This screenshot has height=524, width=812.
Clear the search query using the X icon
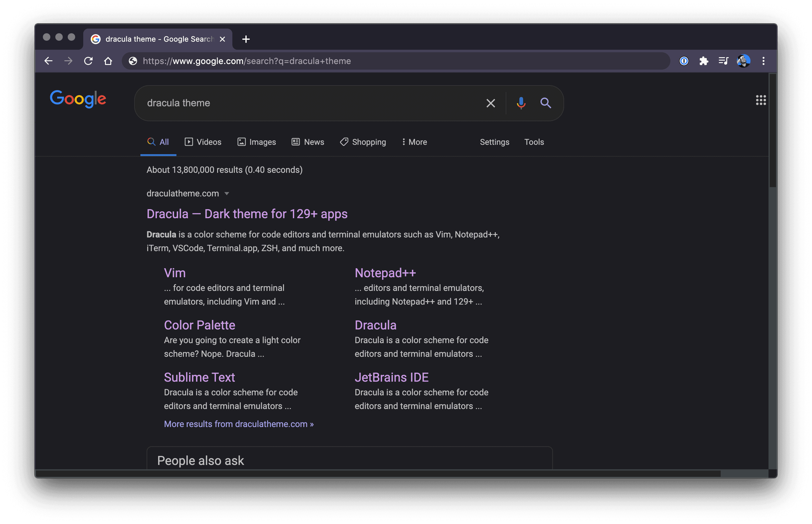coord(491,103)
